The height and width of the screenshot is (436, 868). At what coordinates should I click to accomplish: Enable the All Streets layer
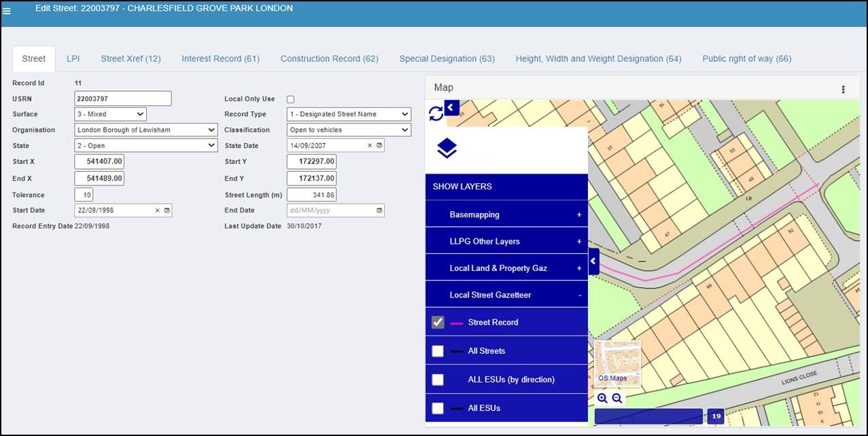[438, 350]
